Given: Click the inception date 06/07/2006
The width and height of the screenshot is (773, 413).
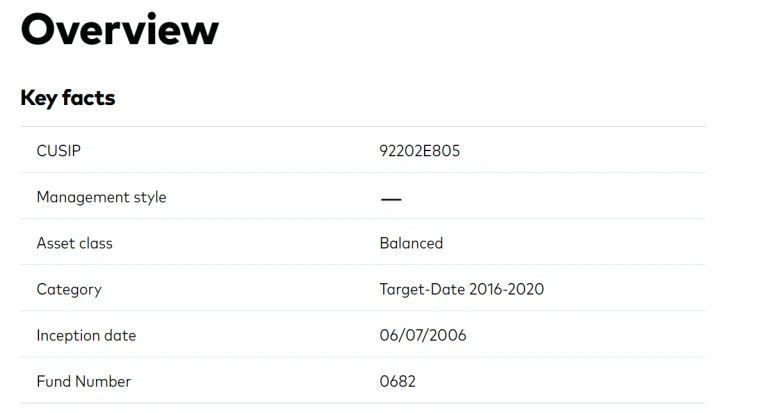Looking at the screenshot, I should pyautogui.click(x=422, y=336).
